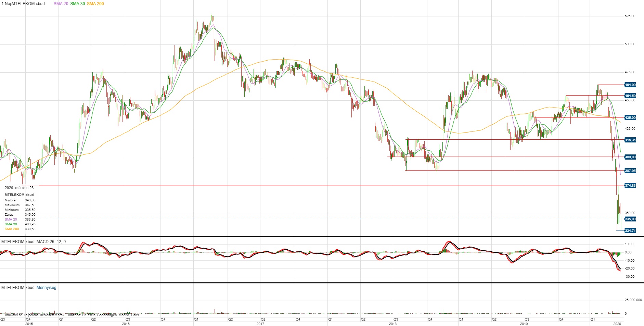
Task: Click the 2017 year label on the time axis
Action: click(x=260, y=324)
